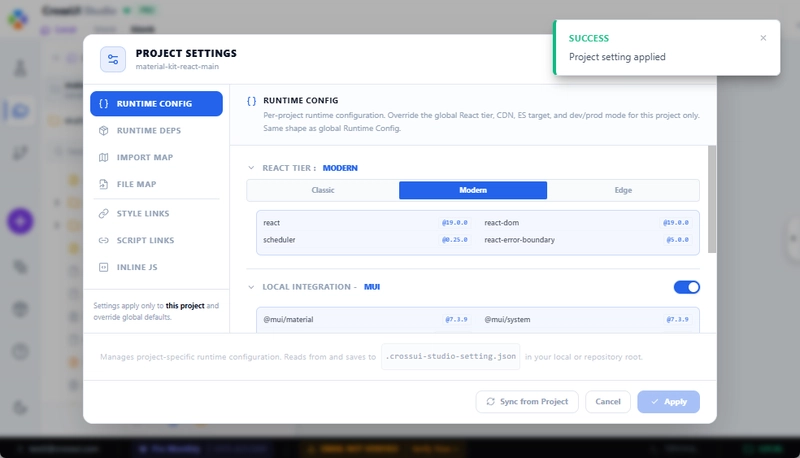
Task: Click the scheduler @0.25.0 version tag
Action: pos(455,240)
